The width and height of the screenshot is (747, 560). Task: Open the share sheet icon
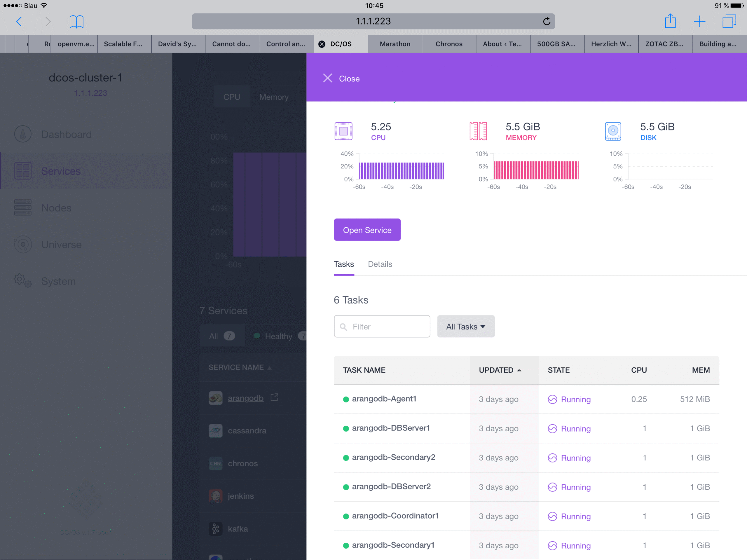(670, 21)
